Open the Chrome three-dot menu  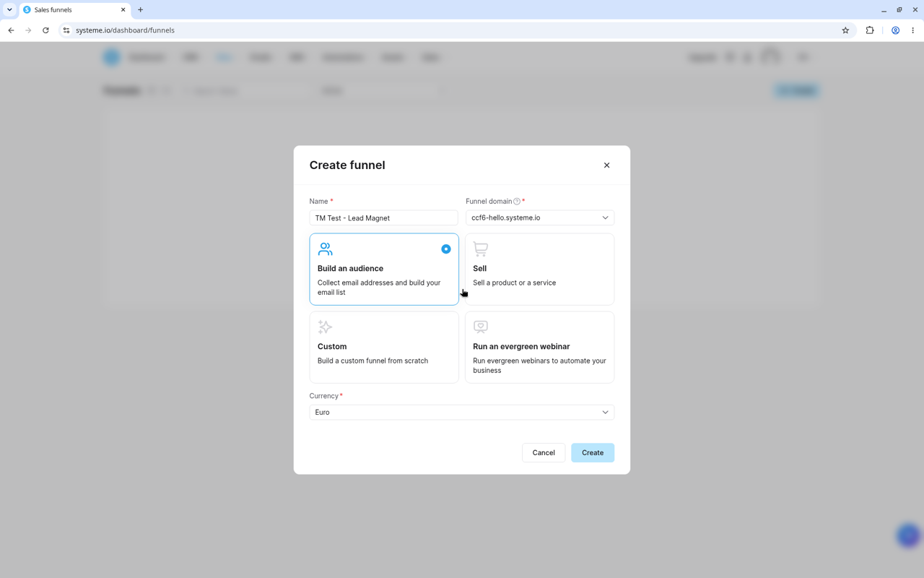913,30
